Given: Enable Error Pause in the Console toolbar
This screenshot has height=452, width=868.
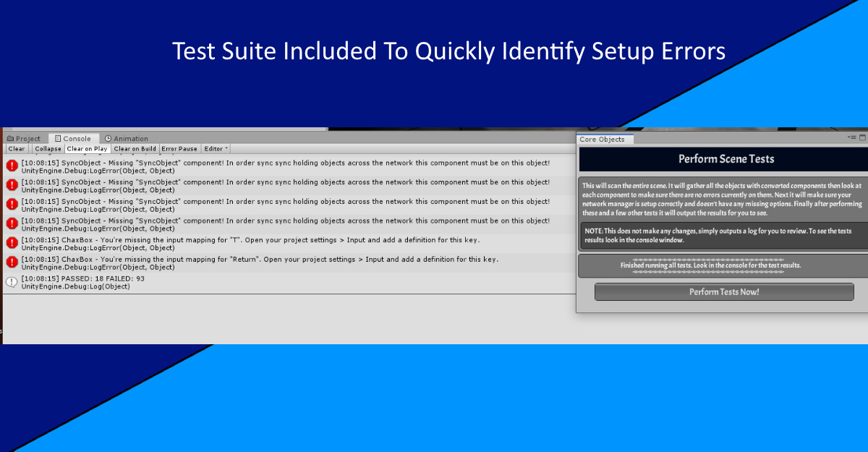Looking at the screenshot, I should point(179,149).
